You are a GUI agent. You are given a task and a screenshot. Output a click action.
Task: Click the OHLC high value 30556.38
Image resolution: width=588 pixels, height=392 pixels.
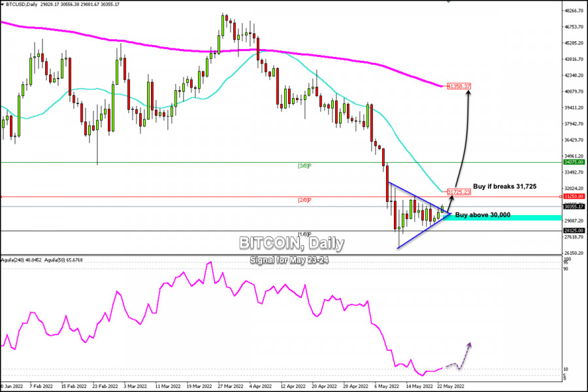click(x=69, y=5)
